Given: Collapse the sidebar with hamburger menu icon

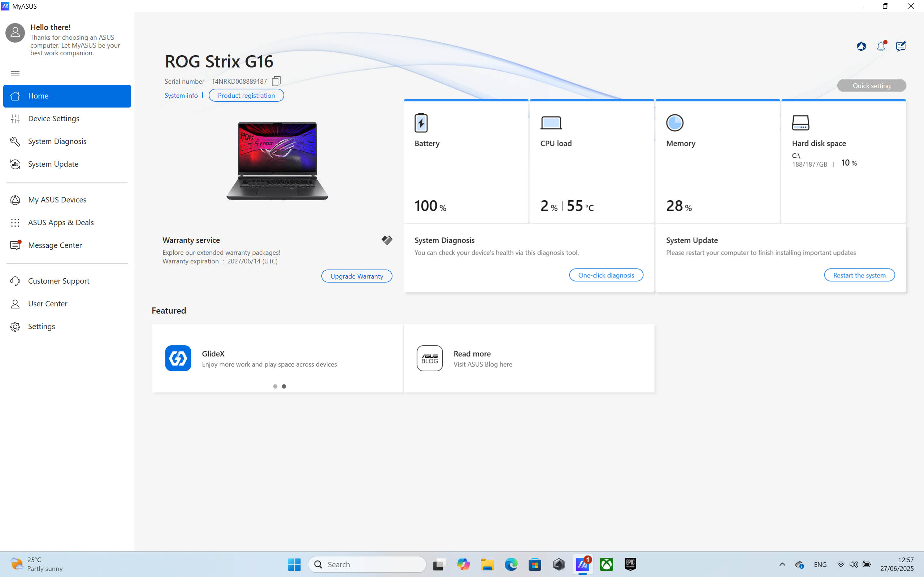Looking at the screenshot, I should (15, 74).
